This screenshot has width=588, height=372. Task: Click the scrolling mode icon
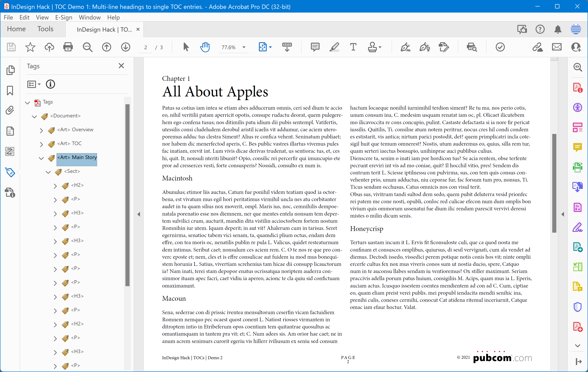point(287,47)
